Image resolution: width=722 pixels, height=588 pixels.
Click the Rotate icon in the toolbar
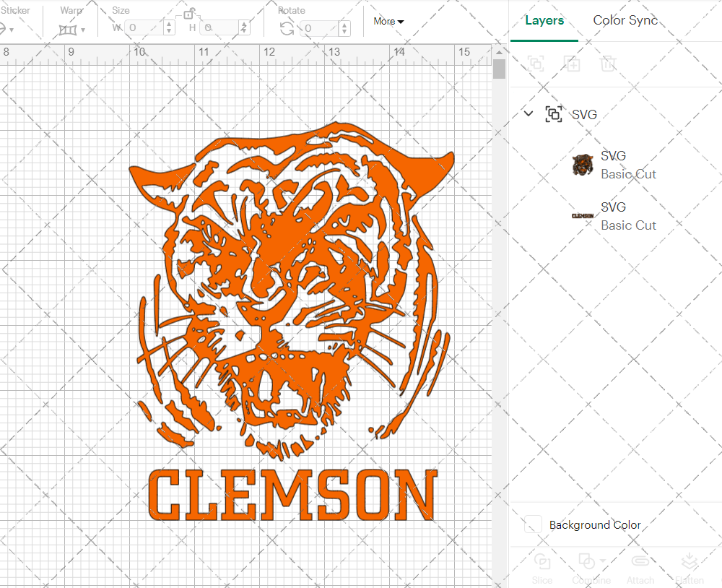pos(285,27)
